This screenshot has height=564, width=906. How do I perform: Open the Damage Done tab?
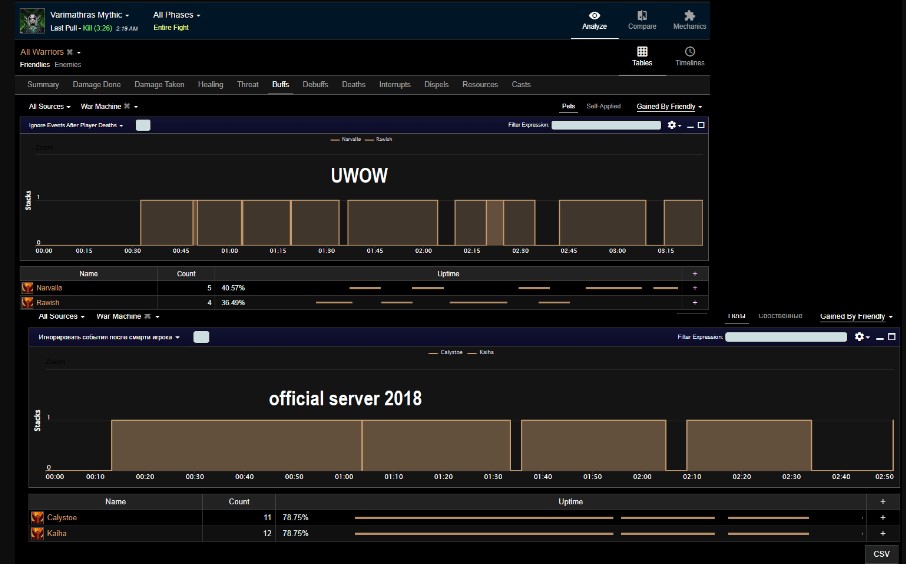click(97, 85)
